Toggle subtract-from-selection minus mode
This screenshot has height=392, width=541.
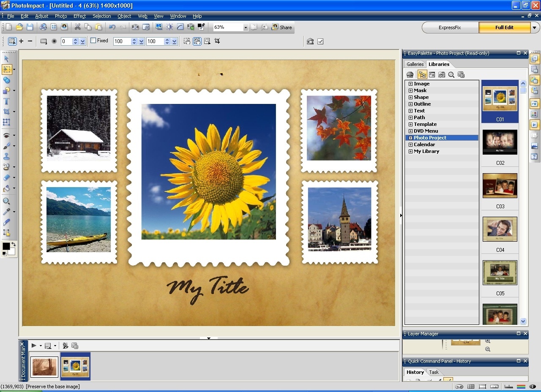click(30, 41)
